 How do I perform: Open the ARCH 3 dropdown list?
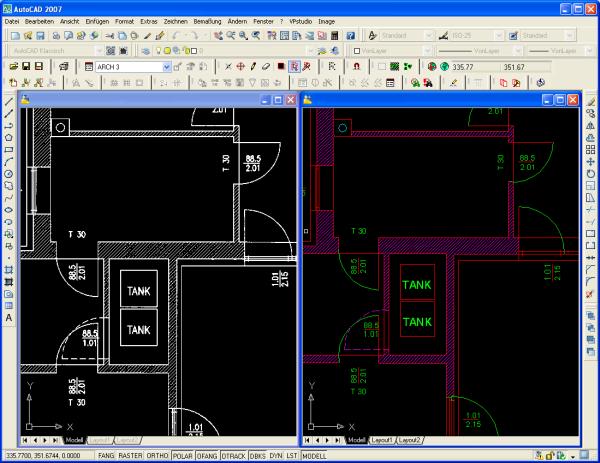165,67
